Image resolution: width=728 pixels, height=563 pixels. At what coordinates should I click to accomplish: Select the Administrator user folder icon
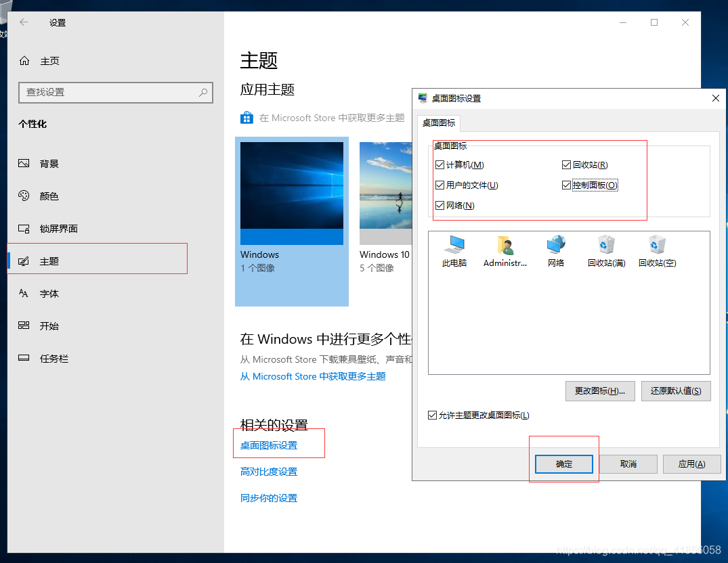(505, 247)
